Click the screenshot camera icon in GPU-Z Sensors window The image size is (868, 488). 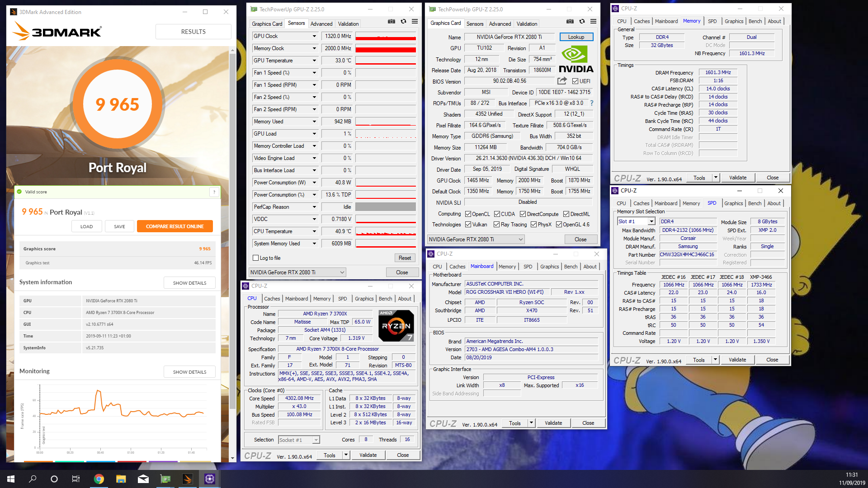pyautogui.click(x=392, y=21)
